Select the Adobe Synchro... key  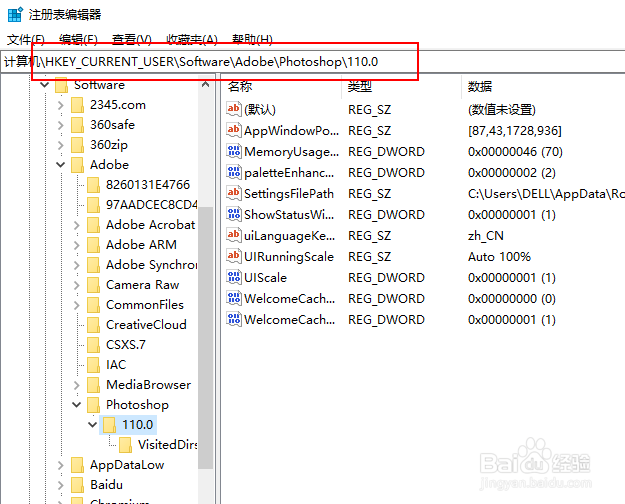point(151,265)
